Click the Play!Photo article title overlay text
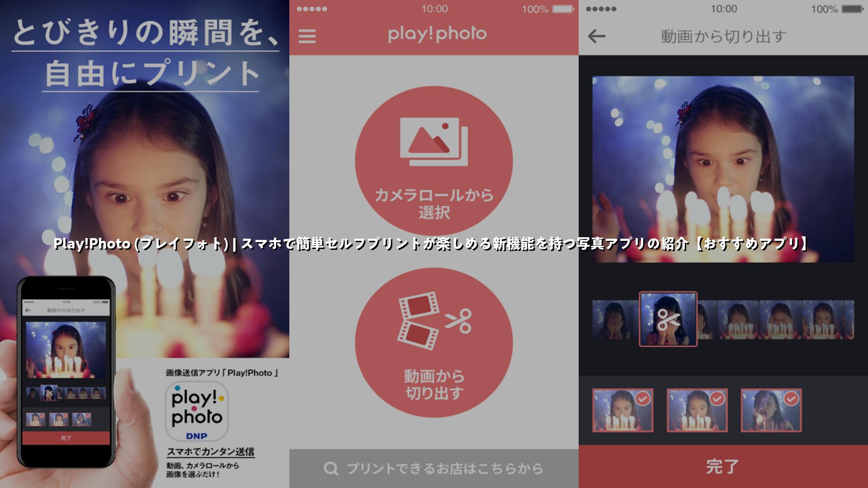 point(431,244)
